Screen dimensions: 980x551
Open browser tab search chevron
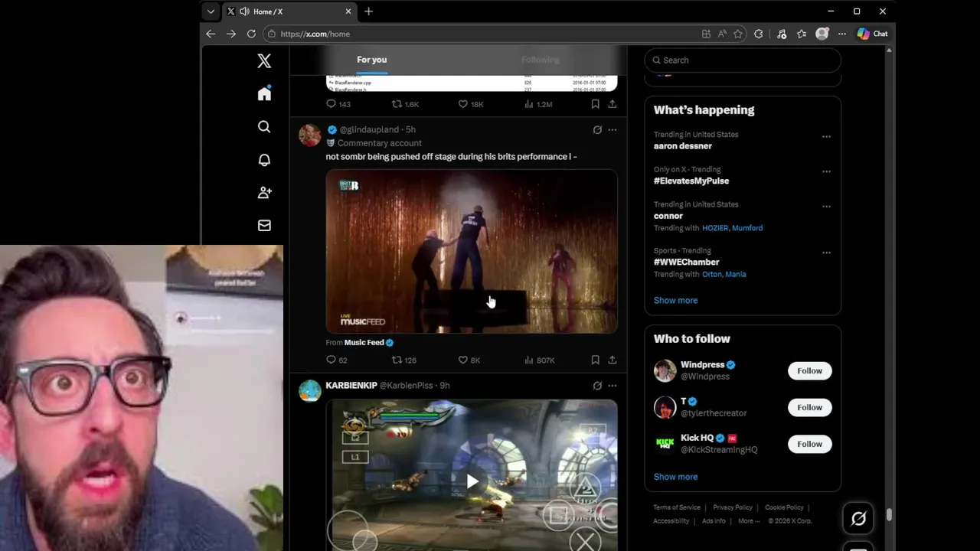(x=211, y=11)
